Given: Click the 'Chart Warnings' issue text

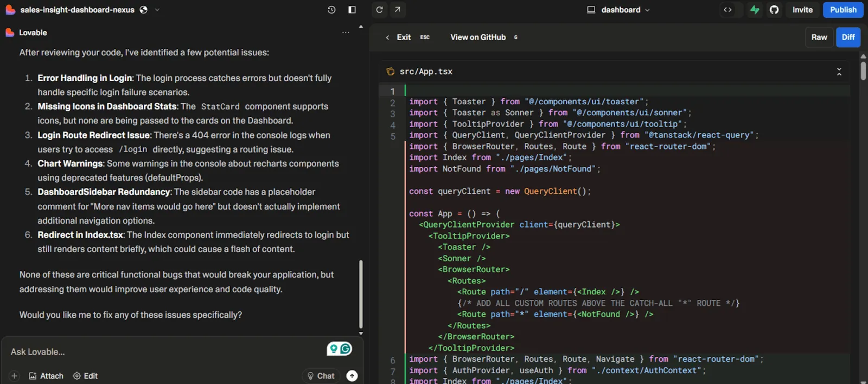Looking at the screenshot, I should pyautogui.click(x=70, y=163).
